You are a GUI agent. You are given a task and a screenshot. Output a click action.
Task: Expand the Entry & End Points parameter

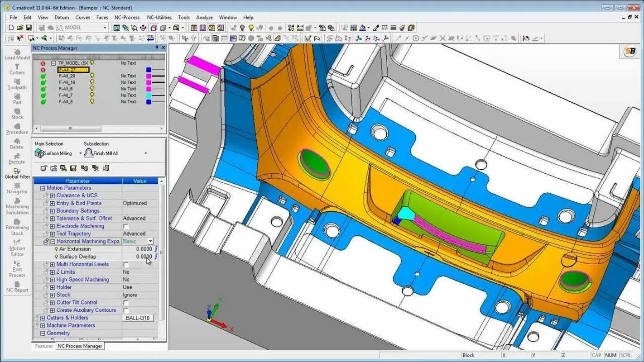pyautogui.click(x=52, y=203)
